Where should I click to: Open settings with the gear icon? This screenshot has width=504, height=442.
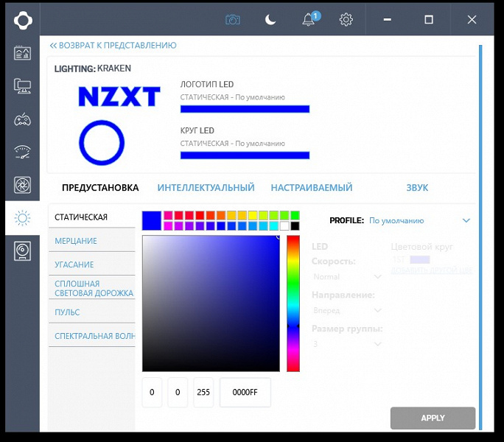[346, 20]
